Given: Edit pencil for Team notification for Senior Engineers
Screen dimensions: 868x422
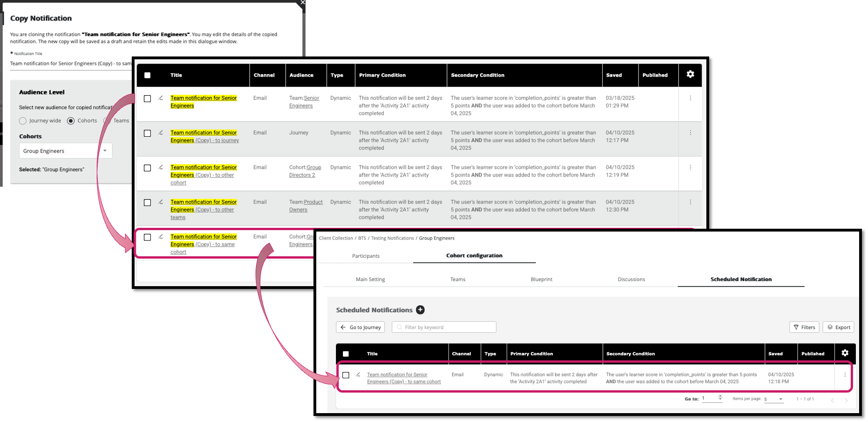Looking at the screenshot, I should [x=161, y=98].
